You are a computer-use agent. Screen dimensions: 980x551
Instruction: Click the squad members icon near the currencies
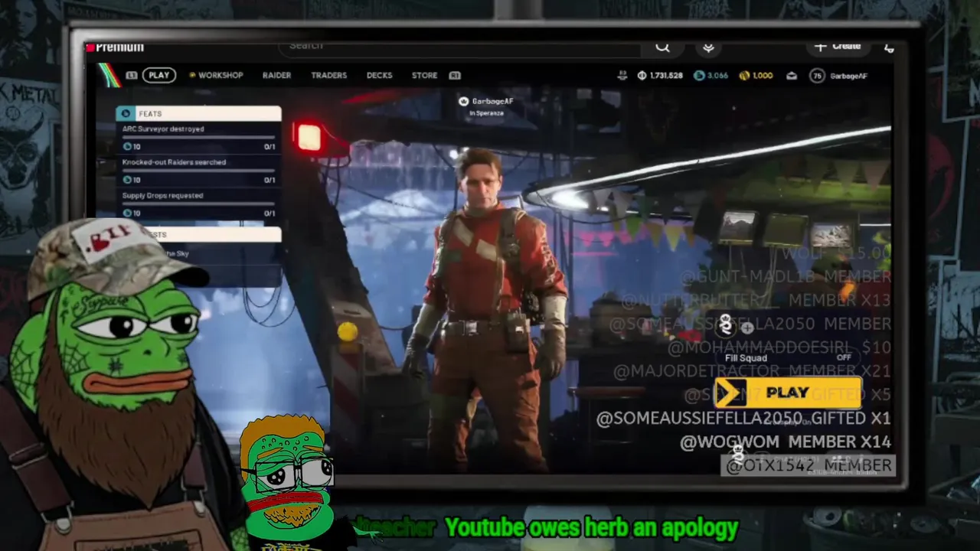[622, 76]
